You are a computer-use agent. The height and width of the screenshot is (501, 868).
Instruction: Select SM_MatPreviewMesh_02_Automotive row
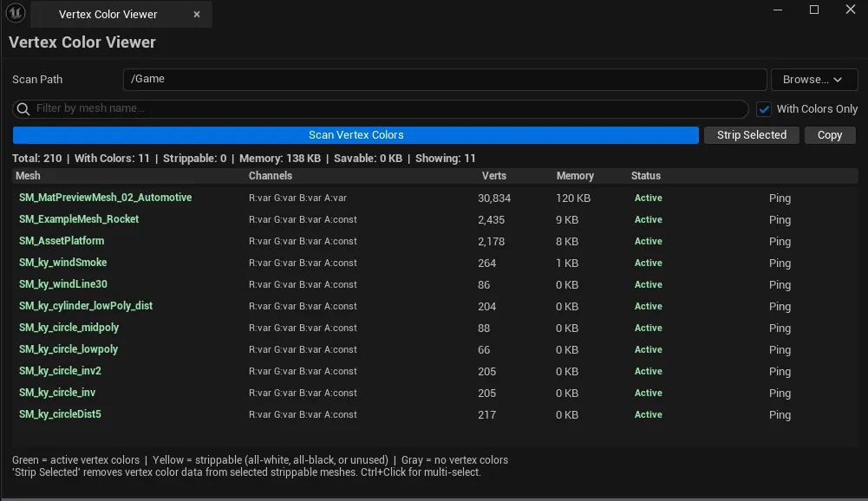point(434,198)
